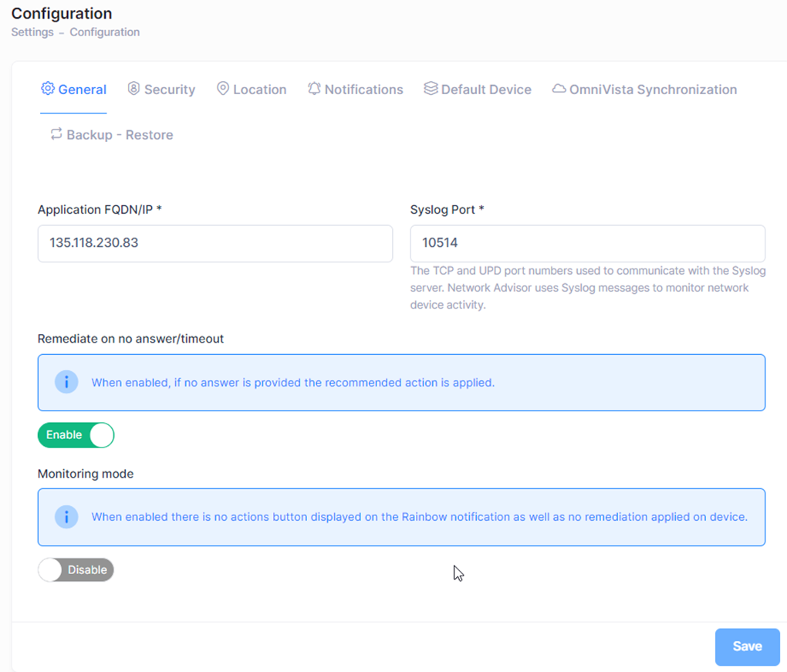Click the info icon in Monitoring mode notice
The width and height of the screenshot is (787, 672).
[66, 517]
